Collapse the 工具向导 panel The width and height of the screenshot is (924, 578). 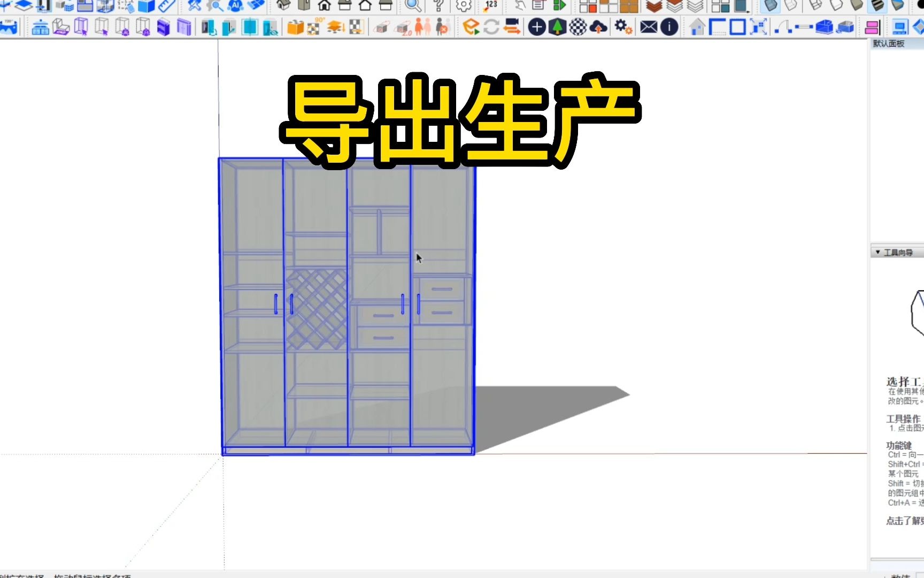(x=877, y=252)
